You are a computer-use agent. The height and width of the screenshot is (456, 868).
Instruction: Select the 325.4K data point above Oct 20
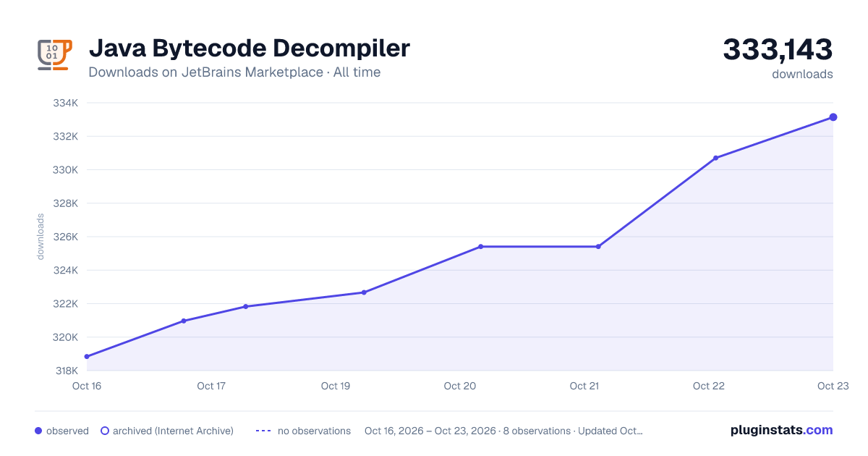click(x=481, y=247)
